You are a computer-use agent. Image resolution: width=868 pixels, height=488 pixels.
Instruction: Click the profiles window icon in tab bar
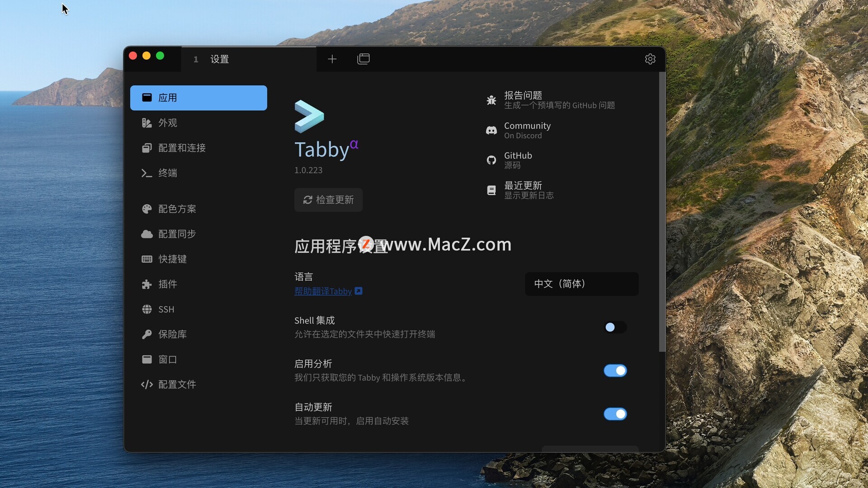pyautogui.click(x=363, y=59)
